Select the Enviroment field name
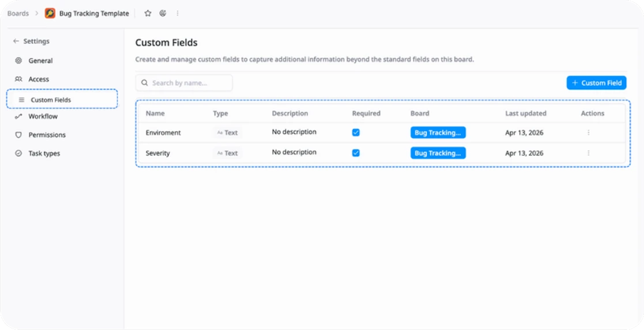Viewport: 644px width, 330px height. tap(163, 133)
